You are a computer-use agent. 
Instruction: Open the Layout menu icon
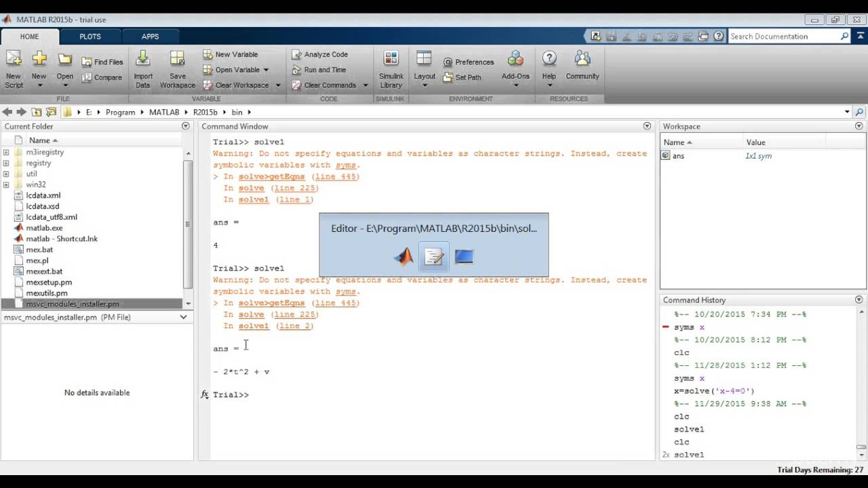[425, 60]
